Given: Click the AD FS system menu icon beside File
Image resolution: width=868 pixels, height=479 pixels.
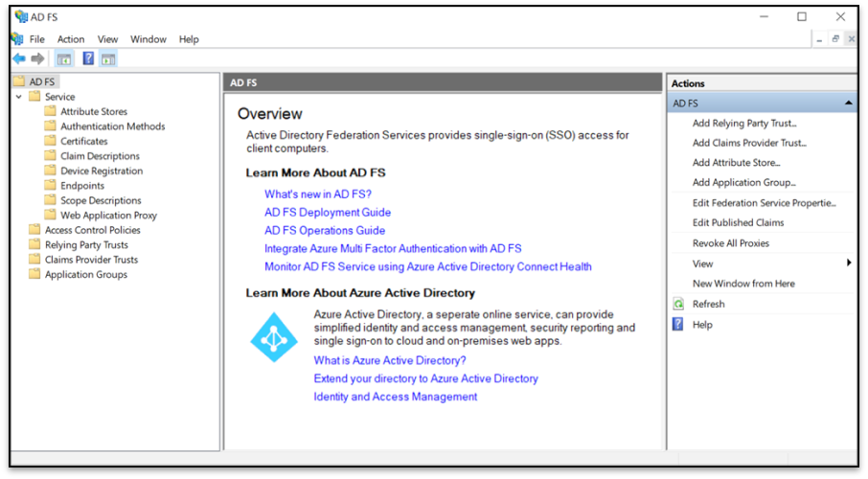Looking at the screenshot, I should click(17, 39).
